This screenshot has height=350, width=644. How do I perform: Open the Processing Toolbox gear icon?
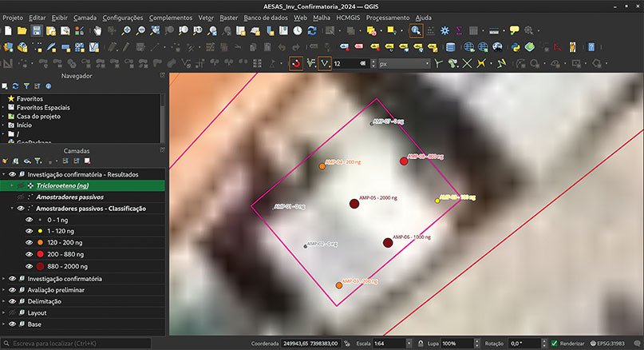point(444,30)
